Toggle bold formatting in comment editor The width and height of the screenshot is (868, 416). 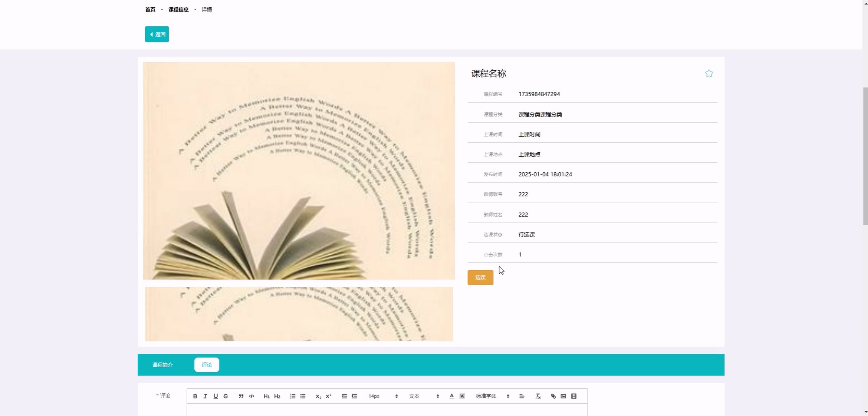[x=195, y=396]
